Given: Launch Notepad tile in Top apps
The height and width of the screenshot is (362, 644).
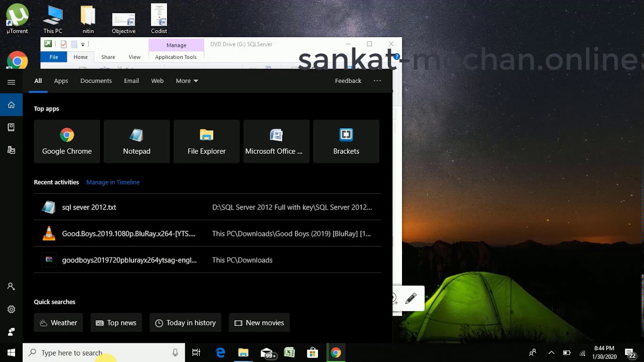Looking at the screenshot, I should [x=137, y=141].
